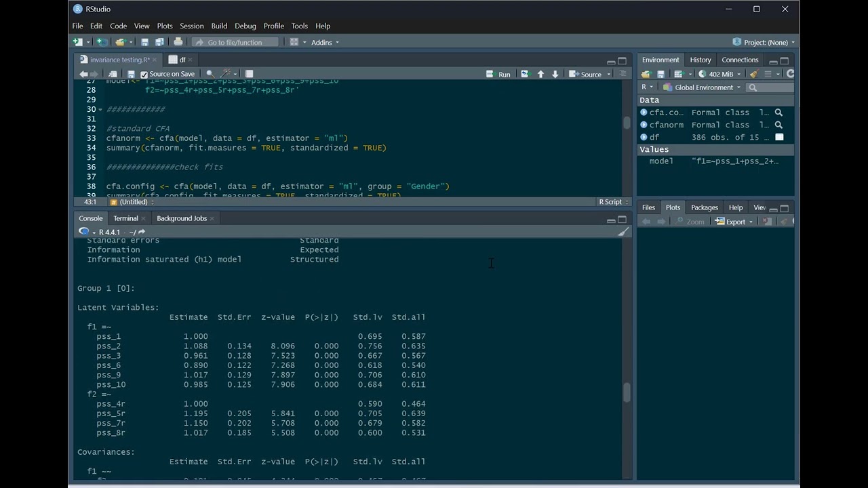Open the Project: (None) dropdown

tap(764, 42)
